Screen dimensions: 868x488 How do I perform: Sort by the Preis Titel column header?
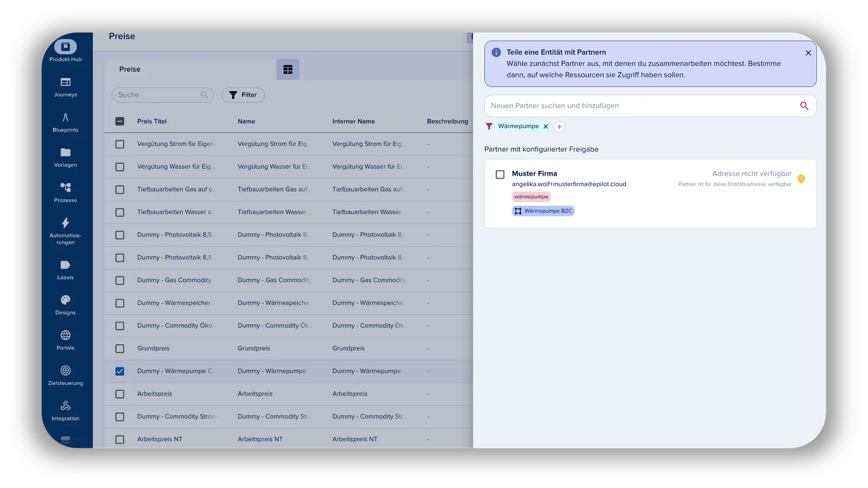tap(152, 122)
